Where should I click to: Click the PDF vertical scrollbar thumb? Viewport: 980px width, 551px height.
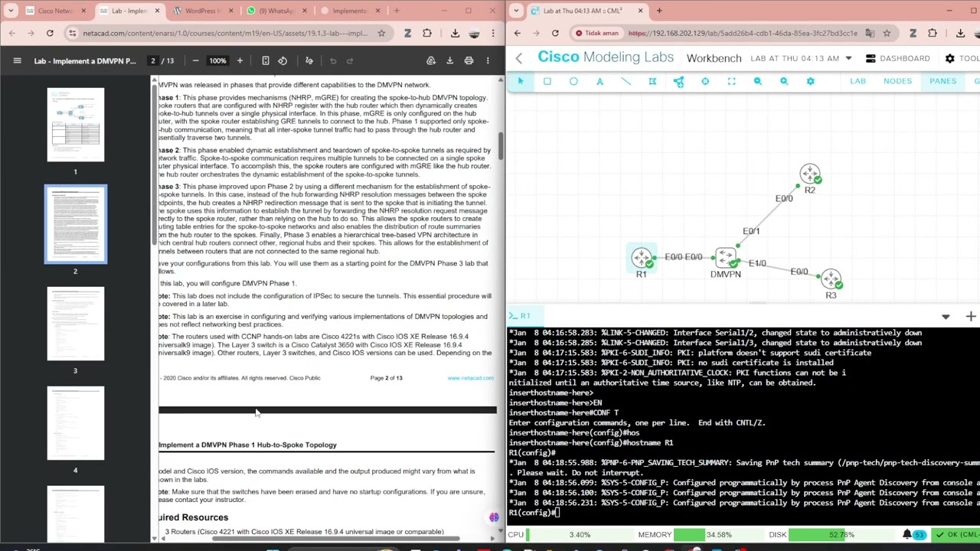501,145
